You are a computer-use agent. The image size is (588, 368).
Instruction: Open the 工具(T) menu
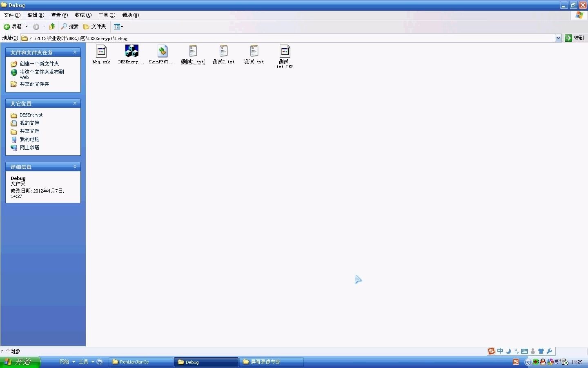point(107,15)
